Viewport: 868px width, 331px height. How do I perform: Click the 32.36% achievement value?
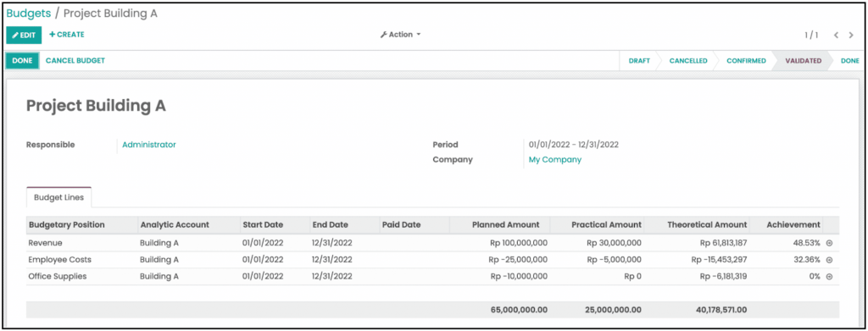[806, 259]
